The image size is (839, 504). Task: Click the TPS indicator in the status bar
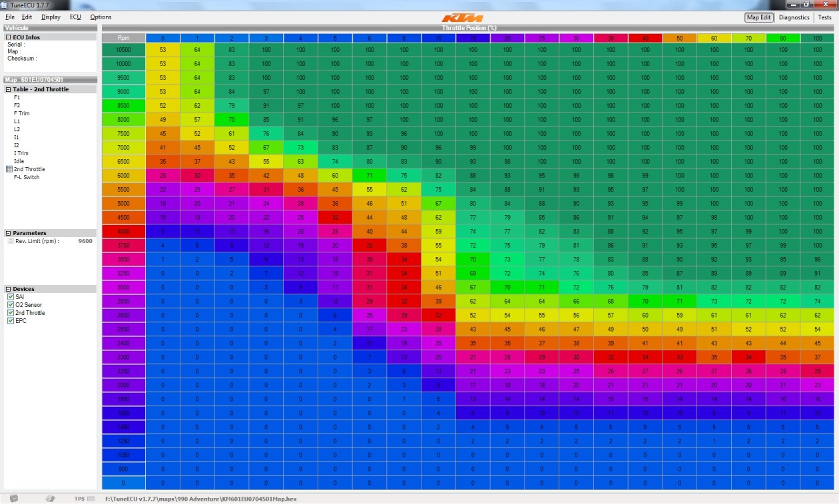[x=79, y=499]
